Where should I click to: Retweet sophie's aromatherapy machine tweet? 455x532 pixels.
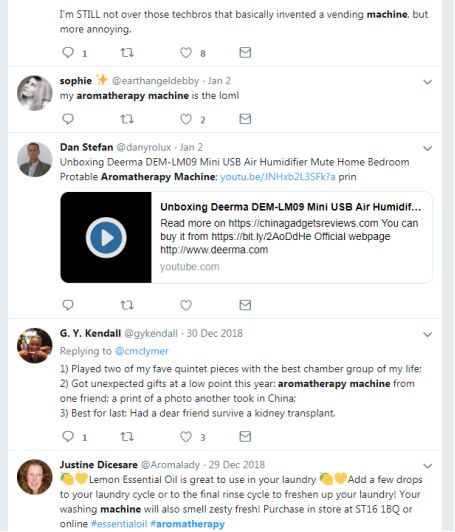[127, 119]
